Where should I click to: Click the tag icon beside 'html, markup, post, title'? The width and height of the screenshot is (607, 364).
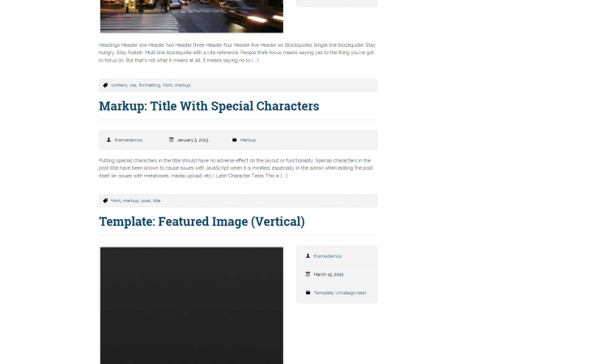pos(105,201)
